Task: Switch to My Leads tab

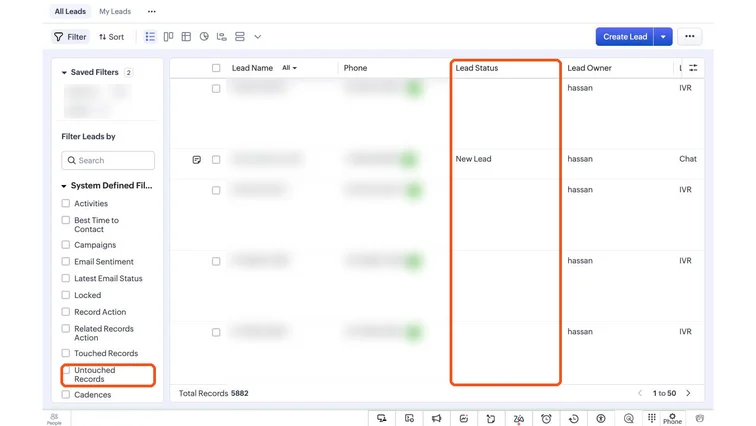Action: pyautogui.click(x=115, y=11)
